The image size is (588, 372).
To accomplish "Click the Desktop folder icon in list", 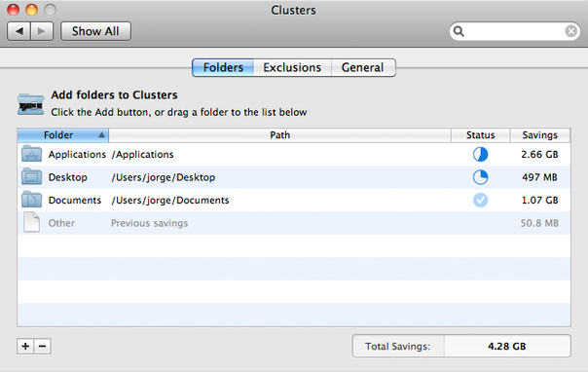I will 31,176.
